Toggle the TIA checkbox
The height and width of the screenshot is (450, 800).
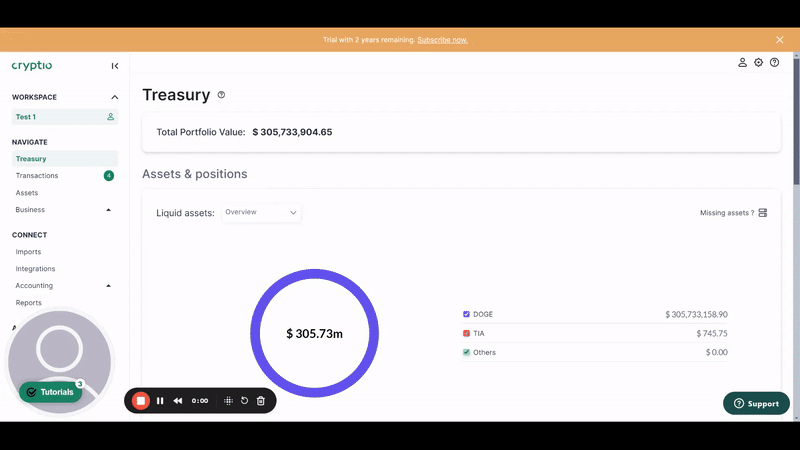pyautogui.click(x=466, y=333)
